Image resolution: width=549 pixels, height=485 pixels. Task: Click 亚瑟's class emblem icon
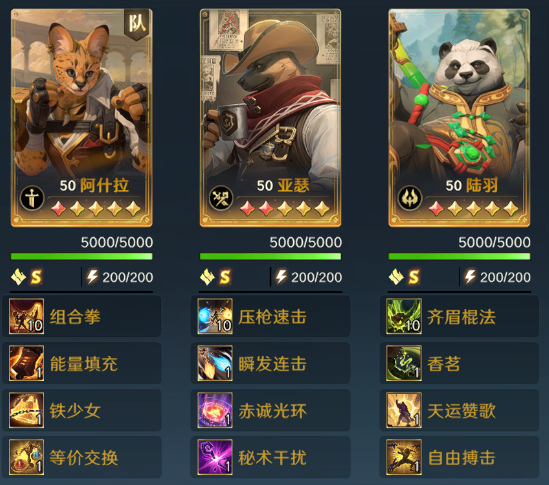pyautogui.click(x=221, y=198)
